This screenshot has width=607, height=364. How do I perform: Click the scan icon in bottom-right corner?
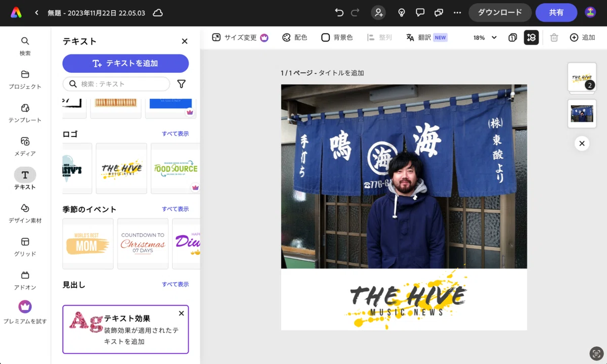(596, 353)
